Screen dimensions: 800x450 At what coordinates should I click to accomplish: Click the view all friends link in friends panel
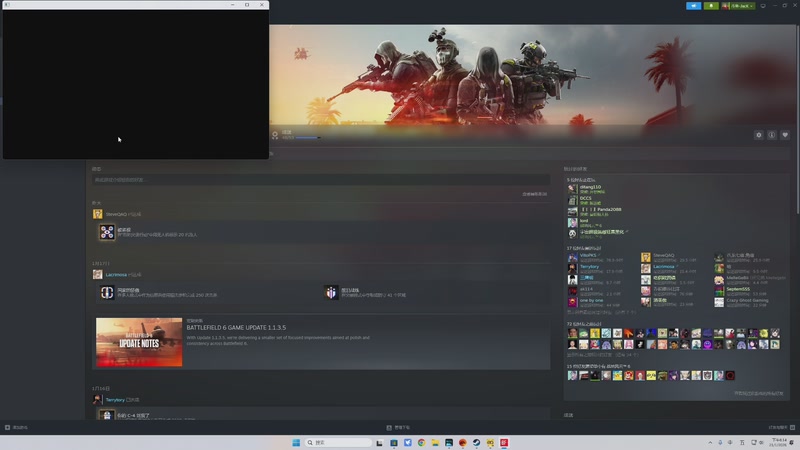coord(759,393)
